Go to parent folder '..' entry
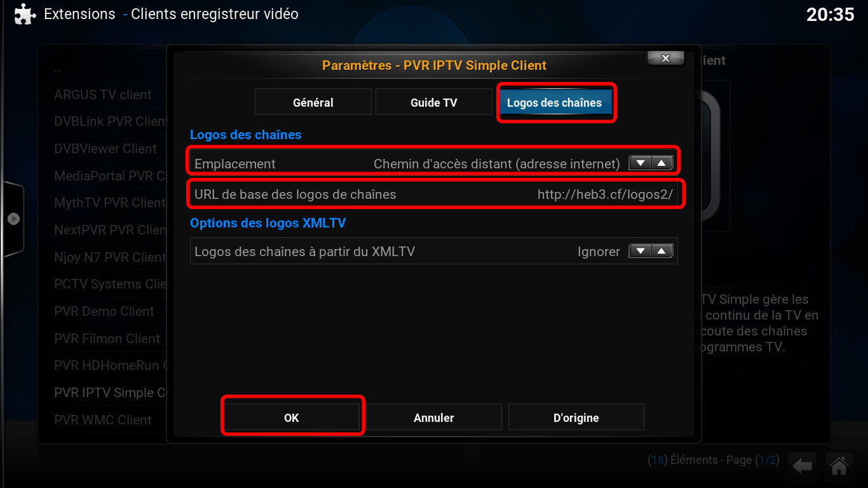This screenshot has height=488, width=868. (58, 69)
